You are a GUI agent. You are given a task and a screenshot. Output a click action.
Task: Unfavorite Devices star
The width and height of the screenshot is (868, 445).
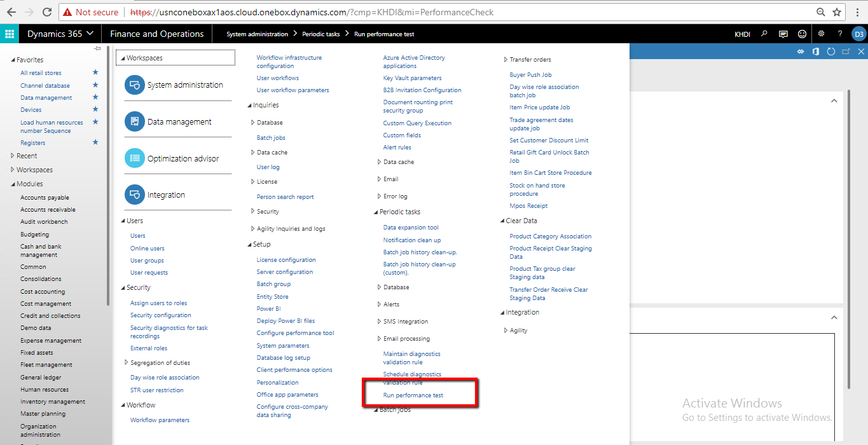point(95,109)
